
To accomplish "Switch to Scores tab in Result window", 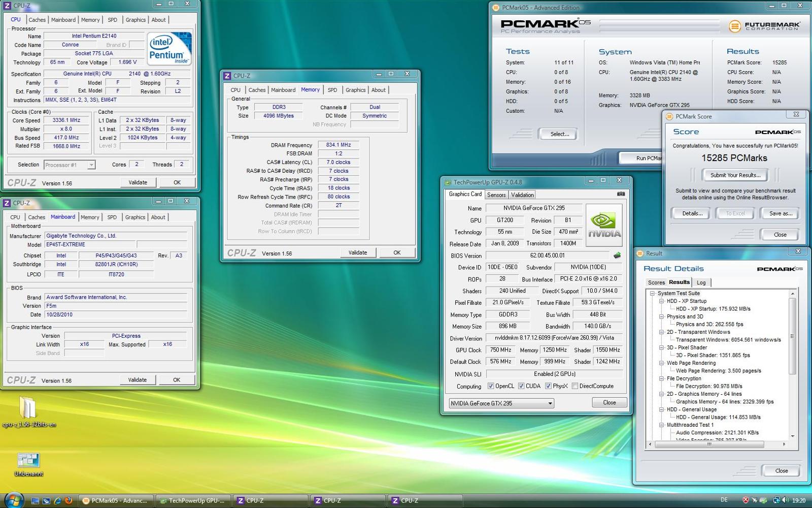I will tap(656, 282).
